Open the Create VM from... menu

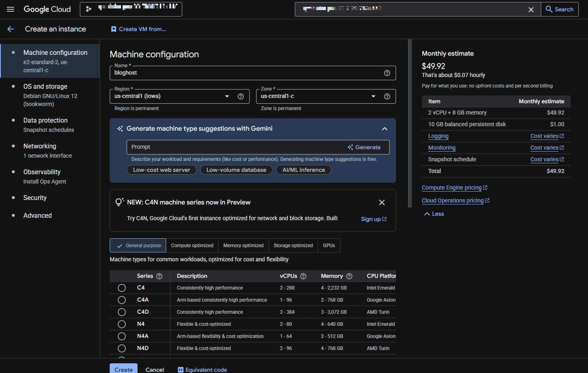click(x=138, y=29)
